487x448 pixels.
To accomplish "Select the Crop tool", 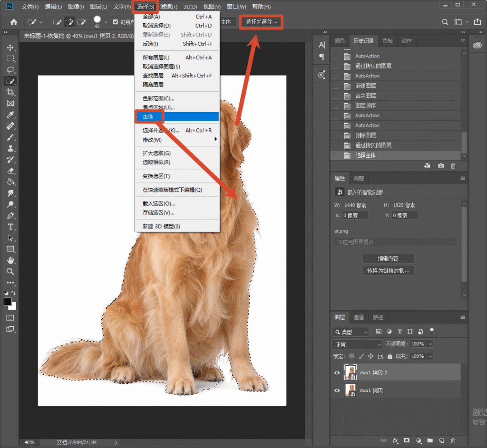I will (10, 92).
